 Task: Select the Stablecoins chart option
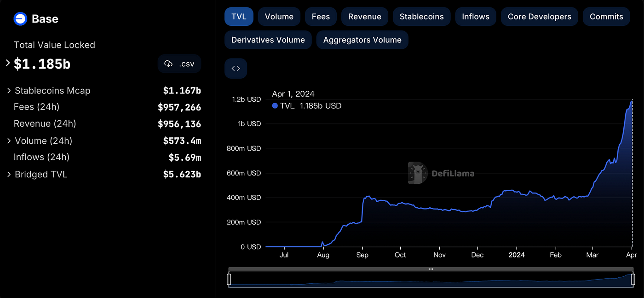tap(421, 17)
